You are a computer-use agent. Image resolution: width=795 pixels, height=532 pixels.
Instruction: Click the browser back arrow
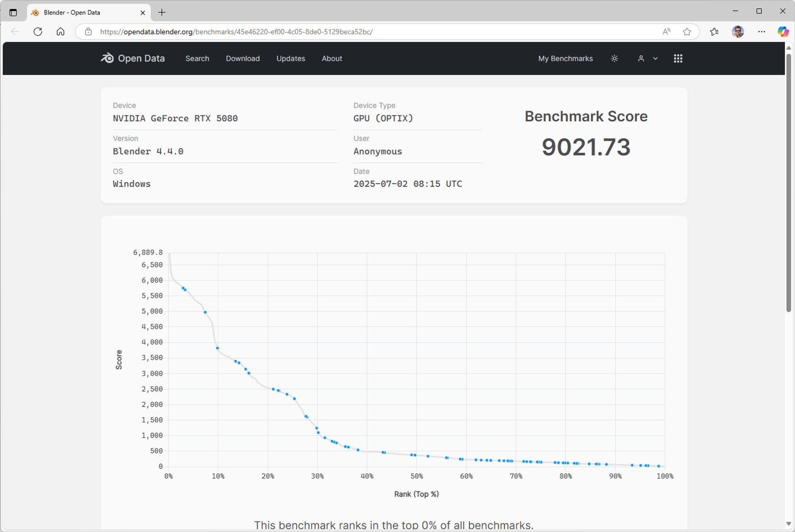click(15, 31)
